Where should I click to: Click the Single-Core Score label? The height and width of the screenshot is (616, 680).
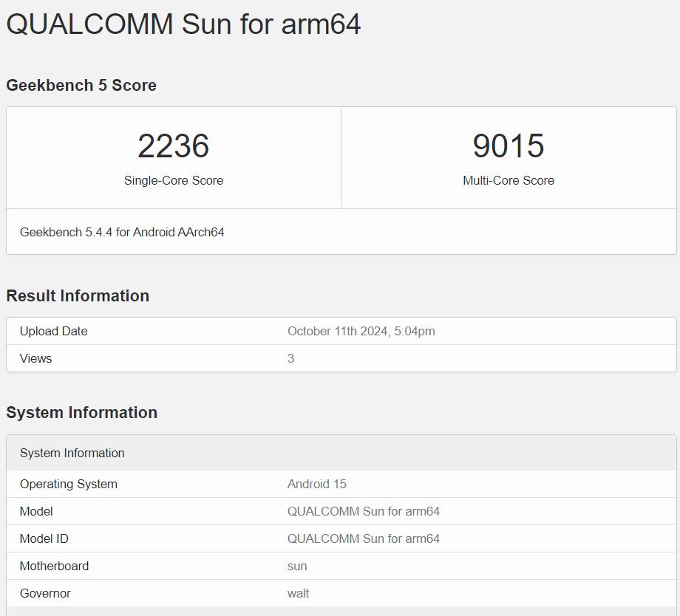[174, 180]
